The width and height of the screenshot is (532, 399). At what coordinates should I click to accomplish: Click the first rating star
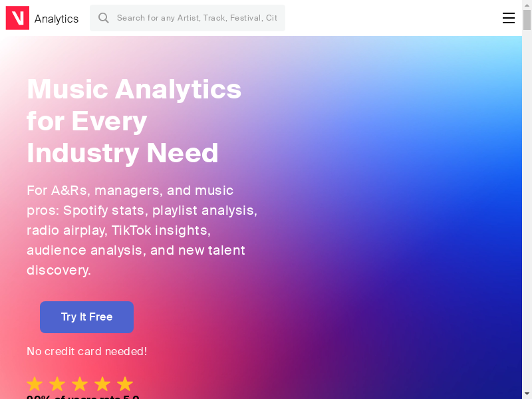coord(35,384)
